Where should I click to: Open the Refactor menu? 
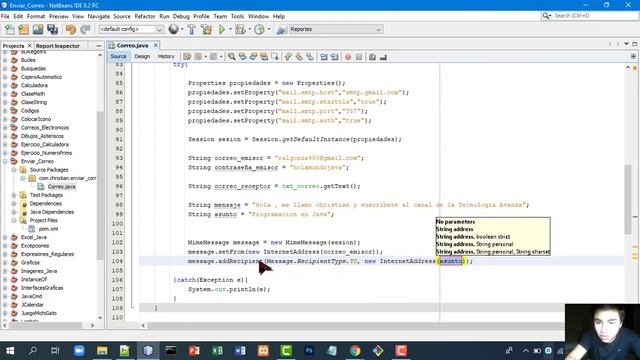click(145, 16)
